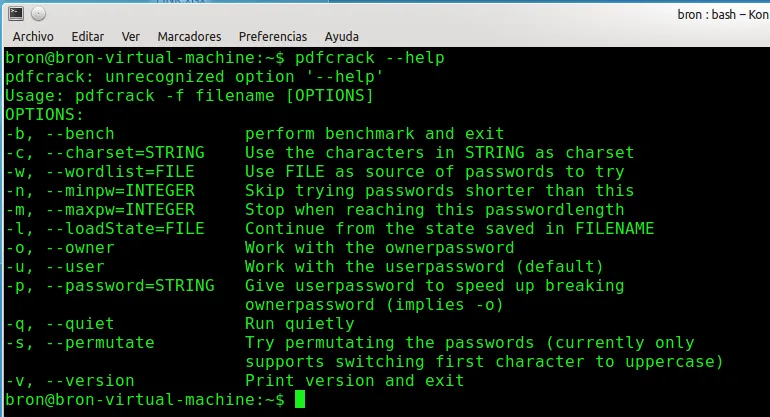Screen dimensions: 770x417
Task: Click the '--bench' option text
Action: (x=80, y=134)
